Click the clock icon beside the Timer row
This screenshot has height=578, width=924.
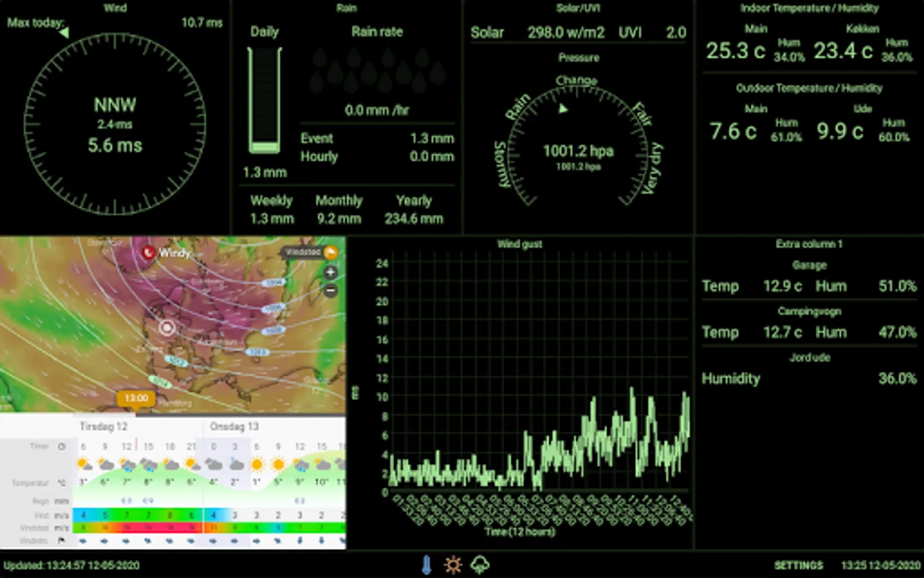click(x=62, y=446)
